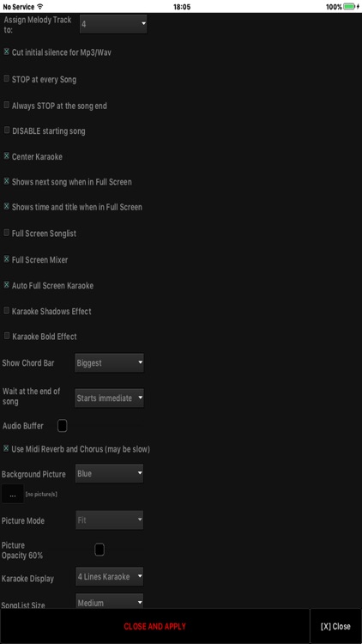The image size is (362, 644).
Task: Toggle Center Karaoke checkbox
Action: 7,156
